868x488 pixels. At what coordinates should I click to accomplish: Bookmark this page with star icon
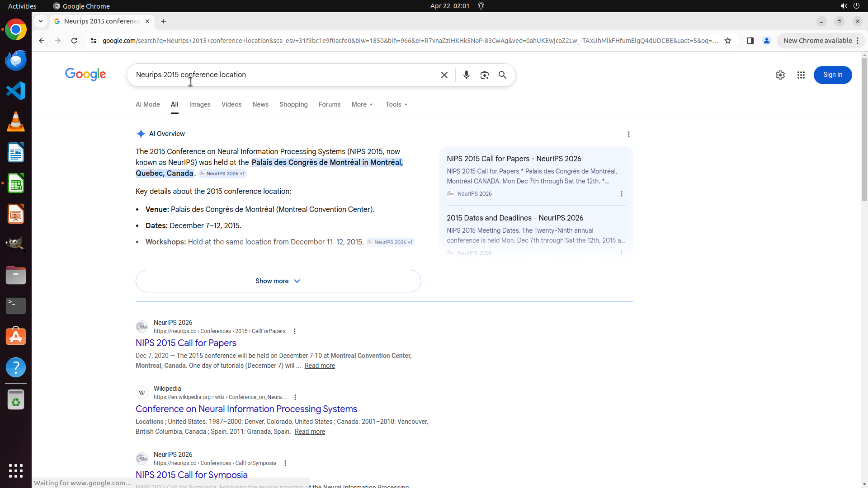[727, 41]
